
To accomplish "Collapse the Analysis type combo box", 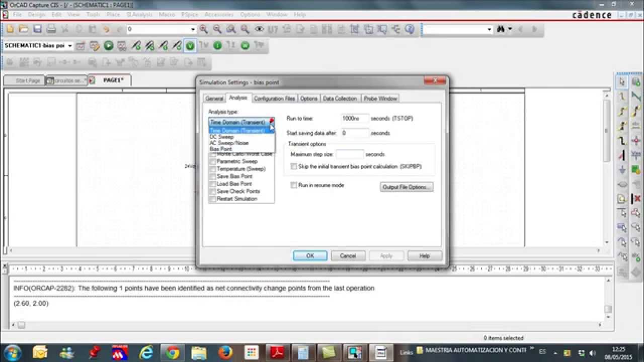I will point(271,122).
